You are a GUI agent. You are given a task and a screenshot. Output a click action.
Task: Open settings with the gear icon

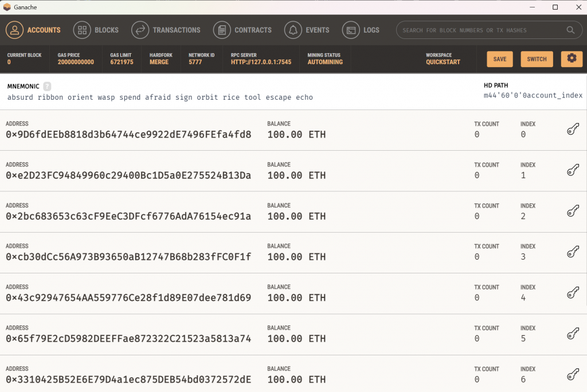pos(572,59)
